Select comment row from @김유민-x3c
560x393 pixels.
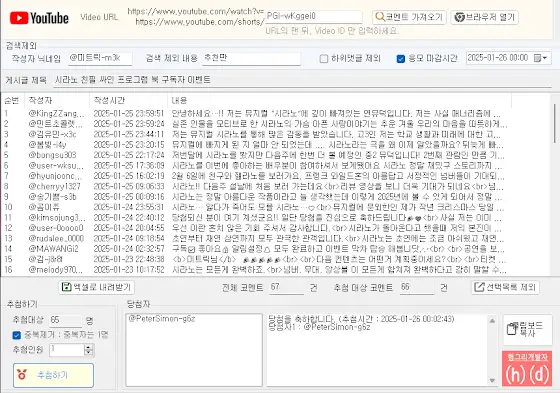(255, 134)
